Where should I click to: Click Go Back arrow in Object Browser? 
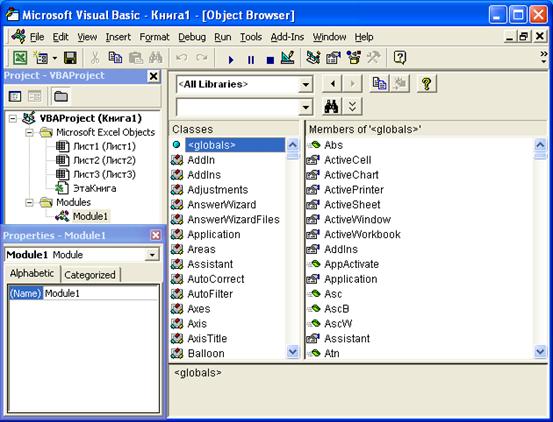click(332, 84)
